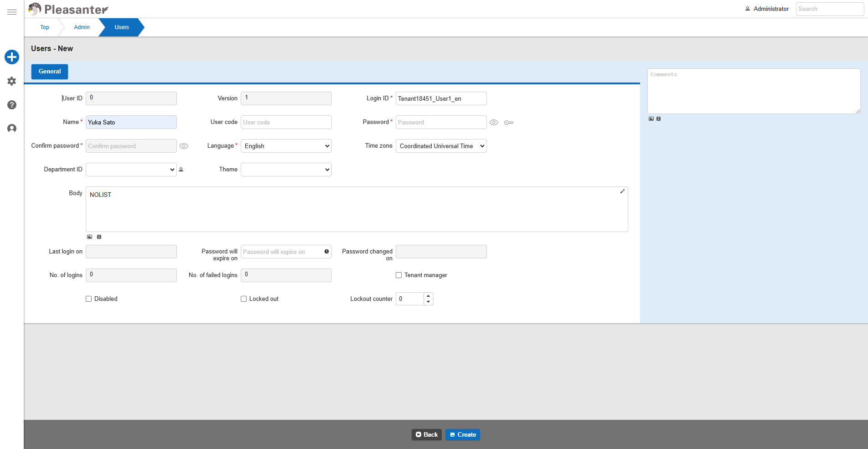Click the blue plus create-new icon
868x449 pixels.
(x=12, y=57)
